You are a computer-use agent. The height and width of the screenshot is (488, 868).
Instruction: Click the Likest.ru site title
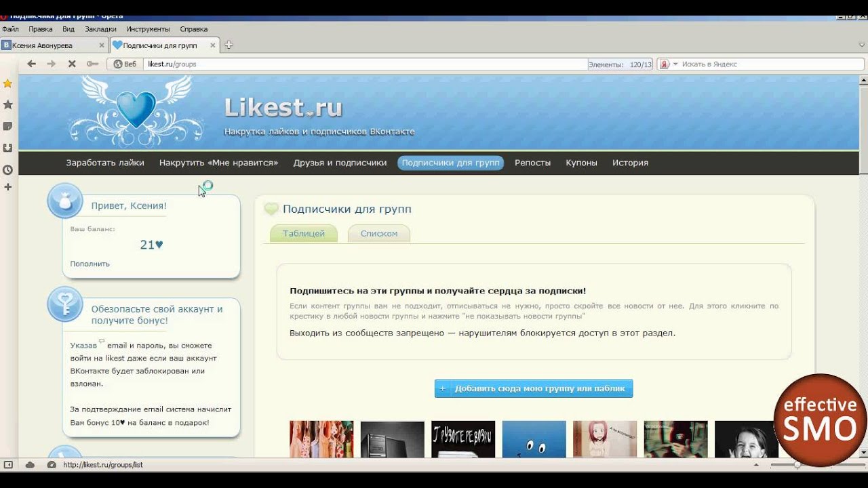[283, 108]
